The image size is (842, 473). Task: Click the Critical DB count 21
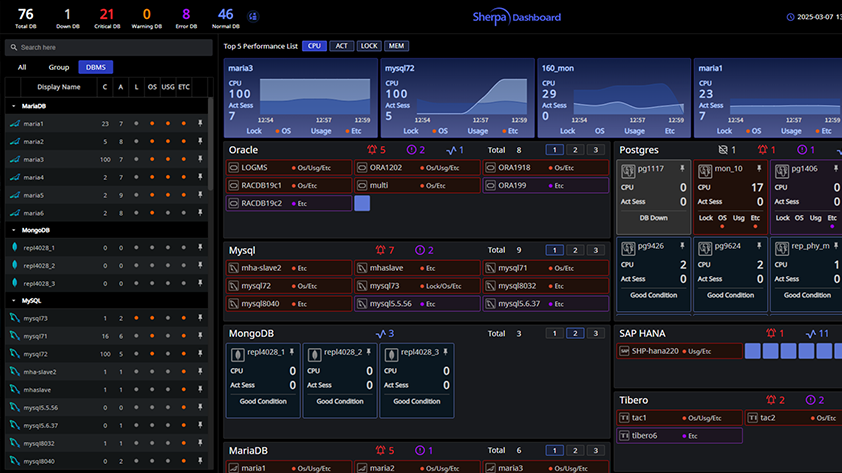click(x=107, y=14)
